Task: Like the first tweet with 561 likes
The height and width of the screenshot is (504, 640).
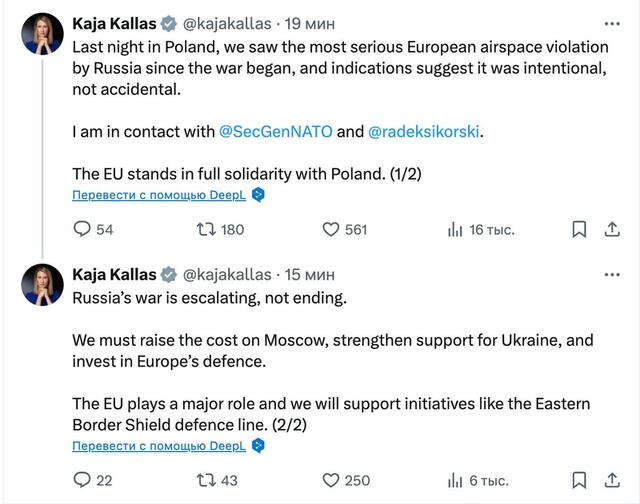Action: 332,230
